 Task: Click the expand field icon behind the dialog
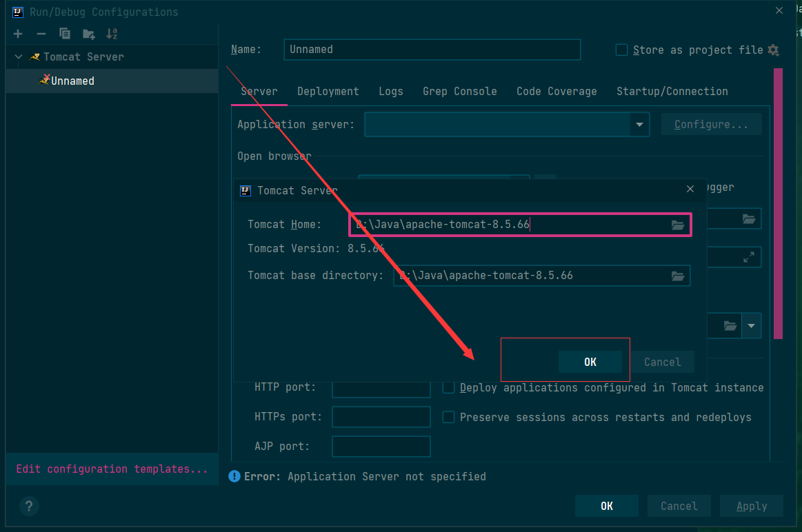point(749,257)
